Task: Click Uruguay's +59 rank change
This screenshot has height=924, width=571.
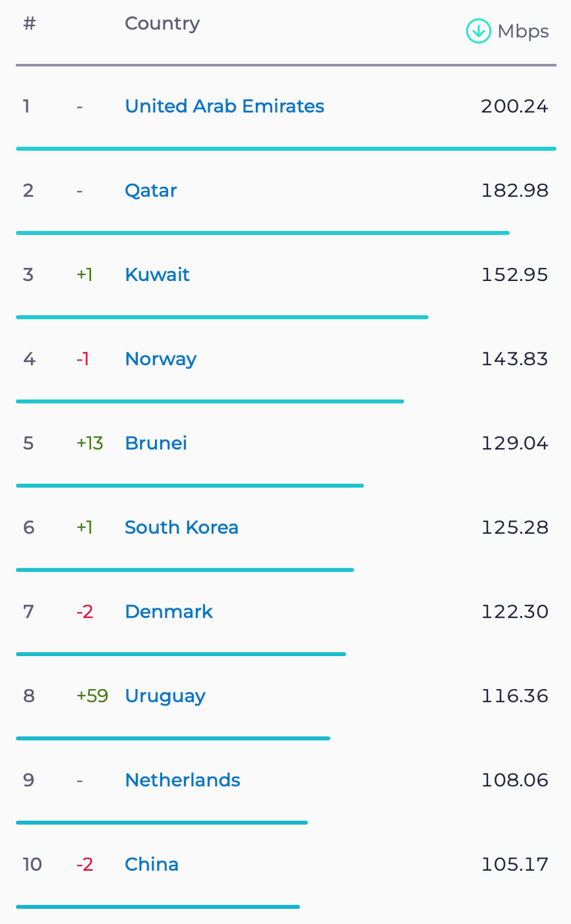Action: coord(92,696)
